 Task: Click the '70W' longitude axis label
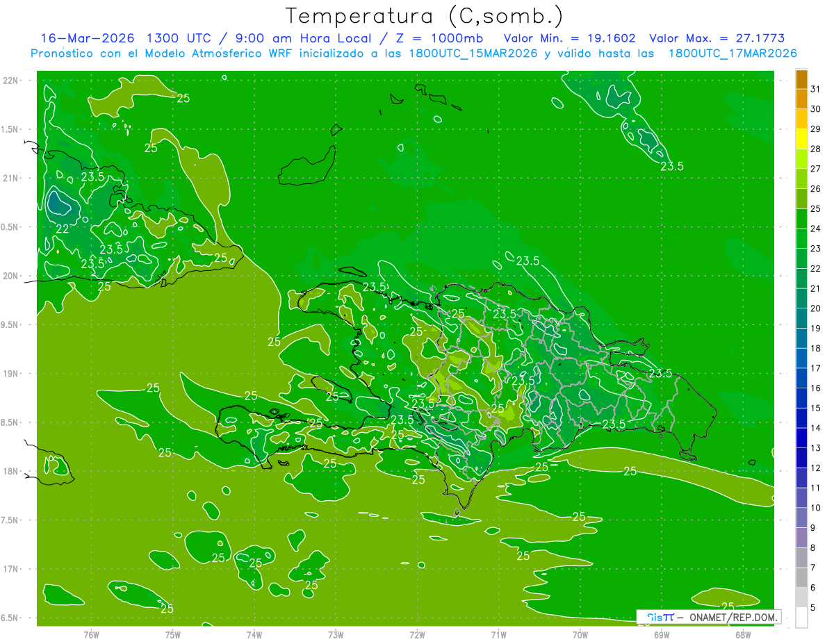[x=580, y=635]
